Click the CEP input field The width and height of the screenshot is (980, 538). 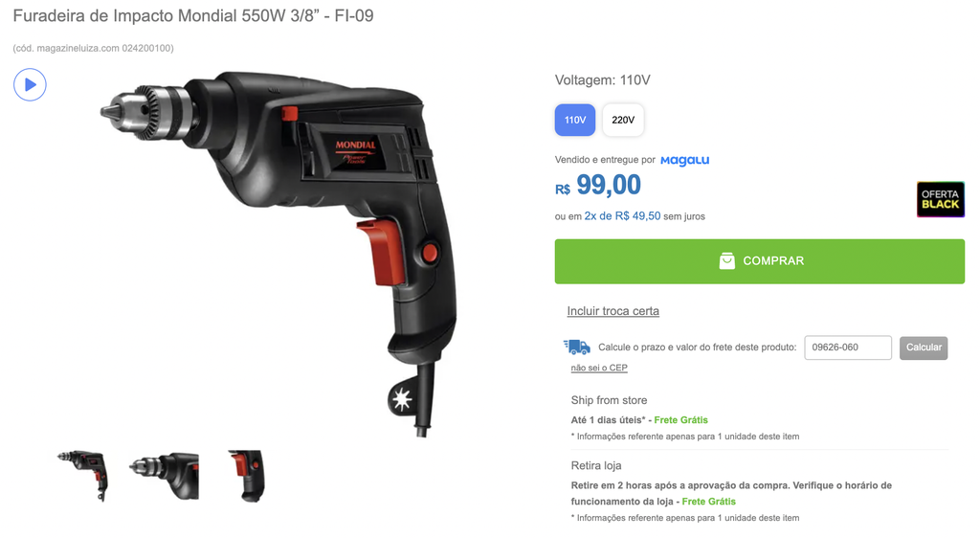[x=848, y=347]
